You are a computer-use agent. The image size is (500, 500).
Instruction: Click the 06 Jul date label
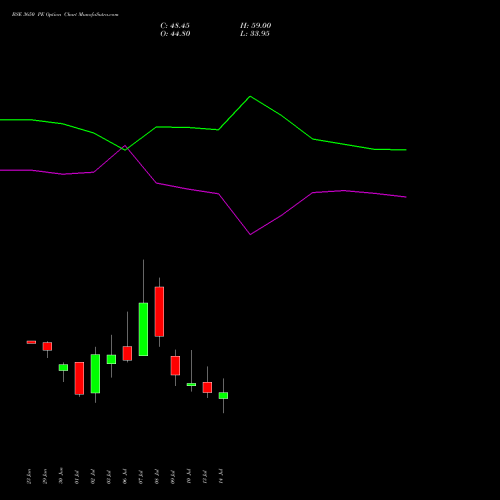point(125,476)
